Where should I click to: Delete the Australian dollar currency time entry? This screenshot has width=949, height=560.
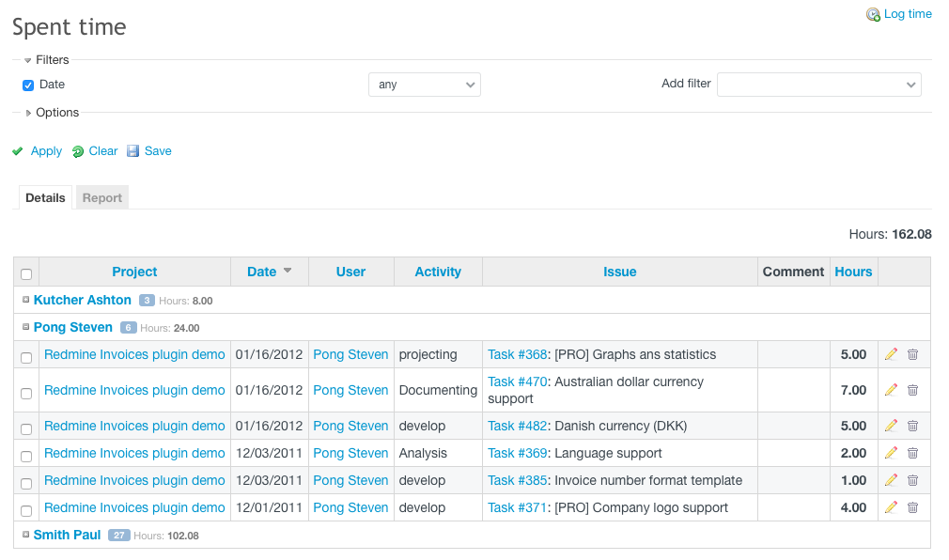click(912, 390)
